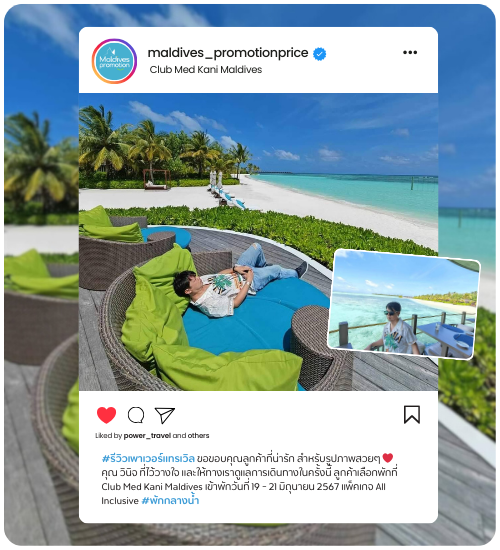500x550 pixels.
Task: Open maldives_promotionprice username
Action: (x=228, y=53)
